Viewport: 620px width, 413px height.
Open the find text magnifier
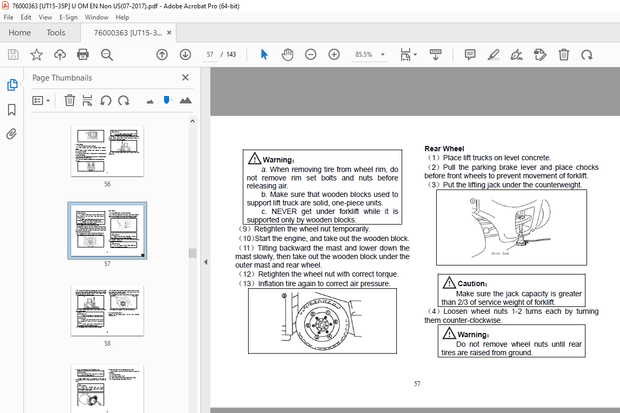pos(107,55)
